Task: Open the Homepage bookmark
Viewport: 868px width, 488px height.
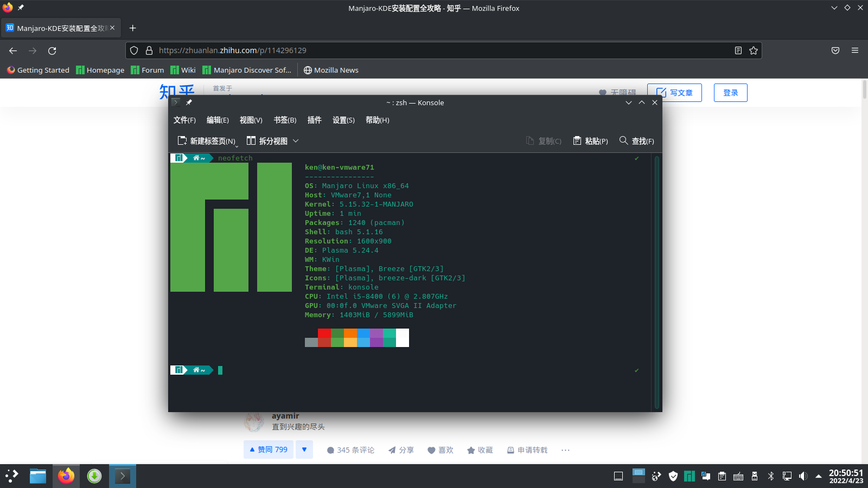Action: 100,70
